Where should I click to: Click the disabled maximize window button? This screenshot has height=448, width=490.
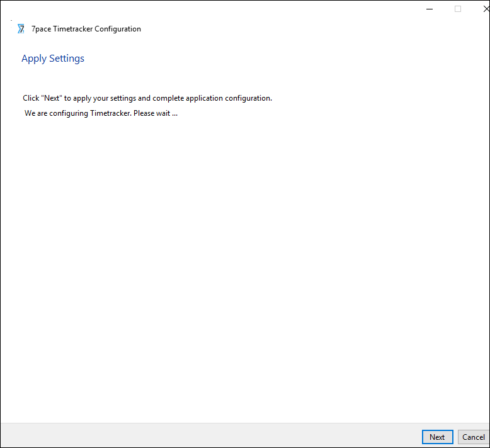(458, 9)
